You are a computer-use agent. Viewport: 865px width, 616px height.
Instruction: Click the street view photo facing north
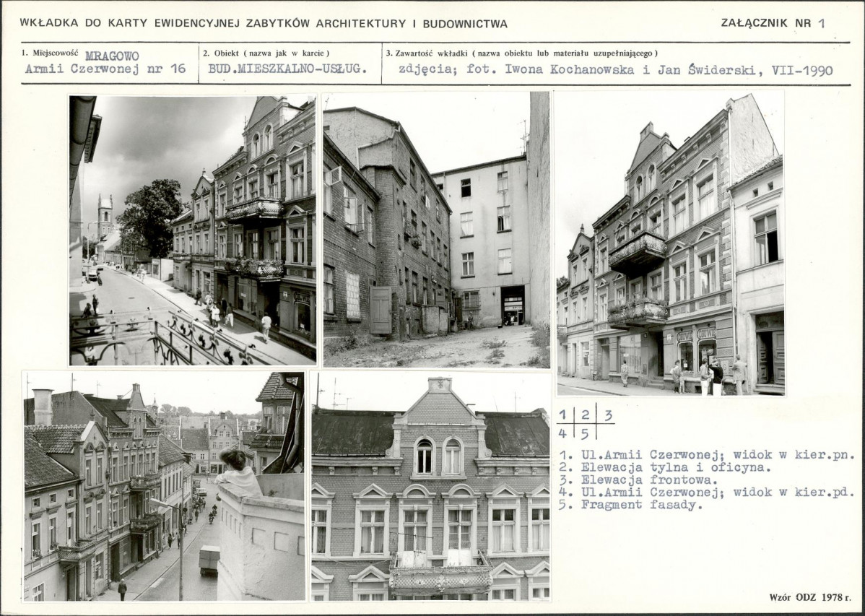[193, 230]
